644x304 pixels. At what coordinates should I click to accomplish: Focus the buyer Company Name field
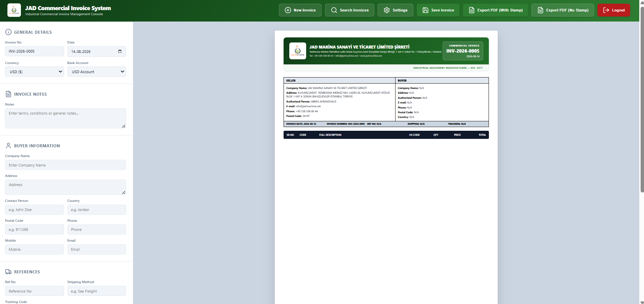click(65, 165)
